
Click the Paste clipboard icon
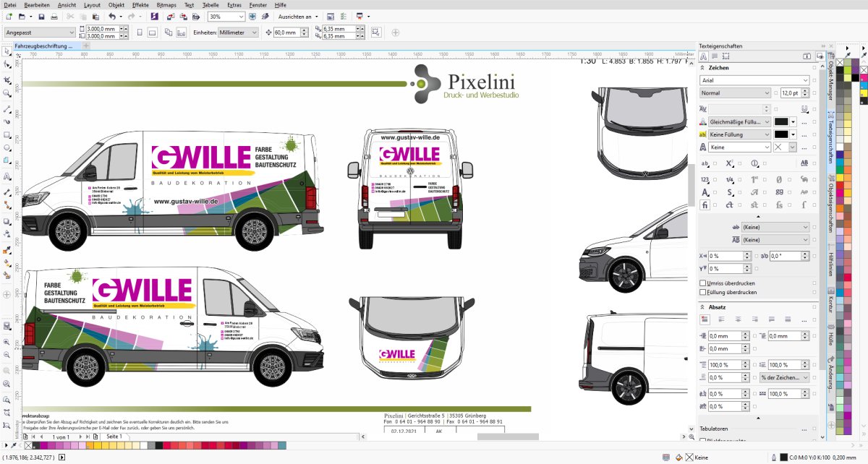coord(95,16)
